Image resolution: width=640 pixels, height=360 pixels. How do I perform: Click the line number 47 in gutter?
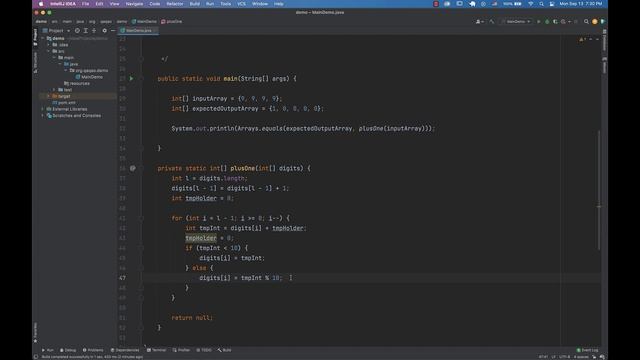(x=122, y=278)
